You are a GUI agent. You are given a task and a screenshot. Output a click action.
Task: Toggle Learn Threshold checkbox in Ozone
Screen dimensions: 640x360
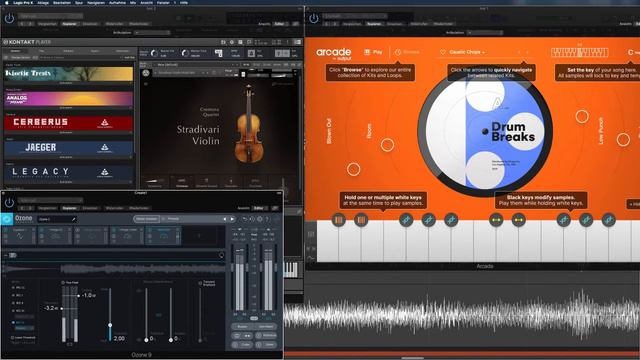tap(12, 338)
